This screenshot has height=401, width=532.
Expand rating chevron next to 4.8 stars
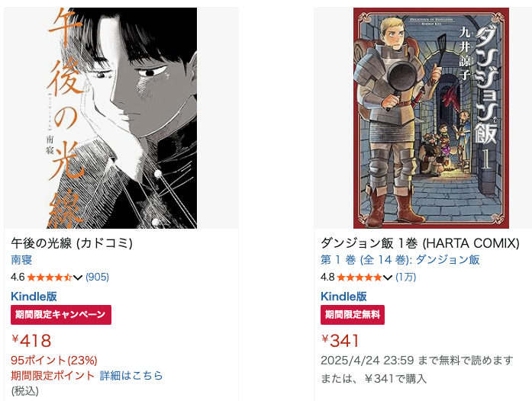point(388,277)
